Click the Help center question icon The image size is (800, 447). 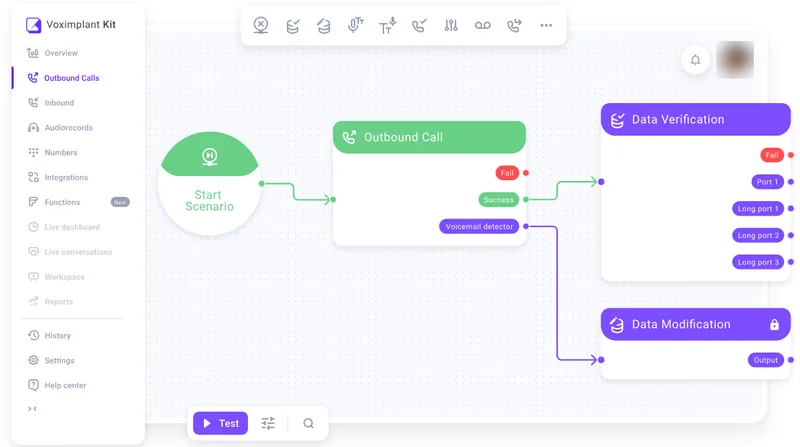33,385
